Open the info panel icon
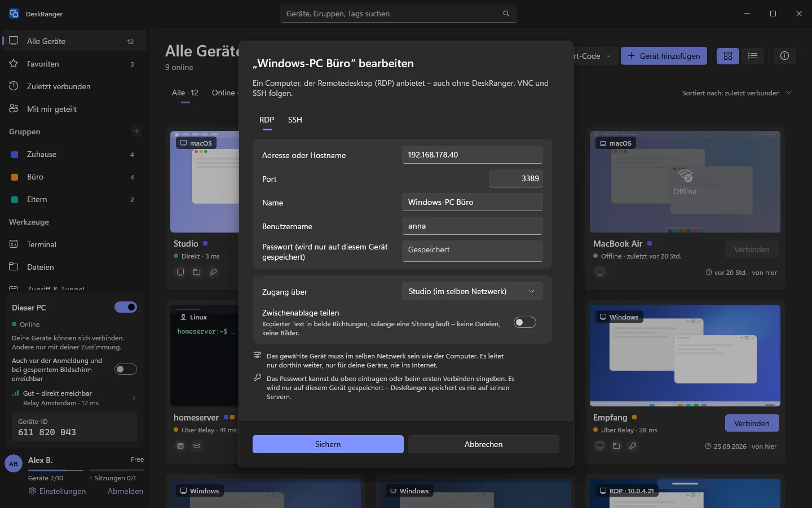Screen dimensions: 812x508 click(x=784, y=56)
